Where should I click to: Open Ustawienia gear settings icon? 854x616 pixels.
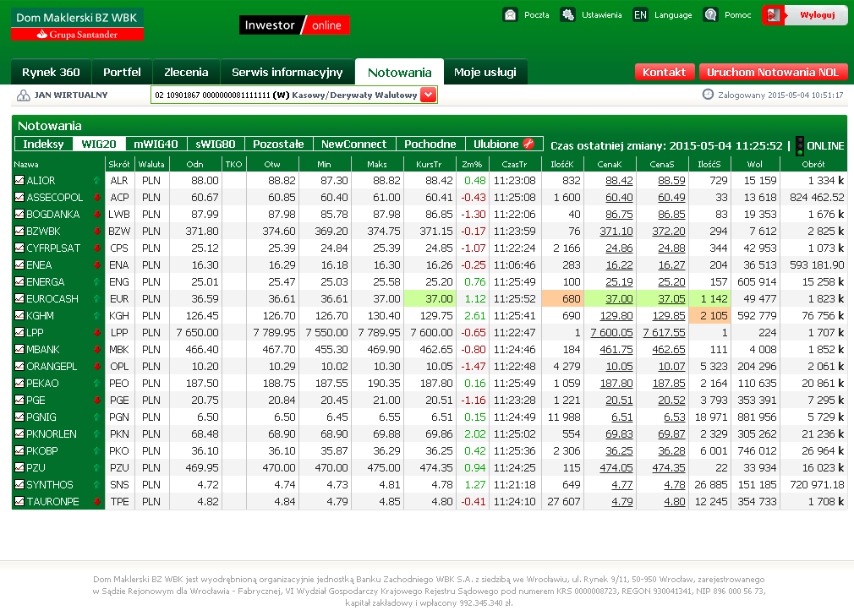click(x=567, y=14)
